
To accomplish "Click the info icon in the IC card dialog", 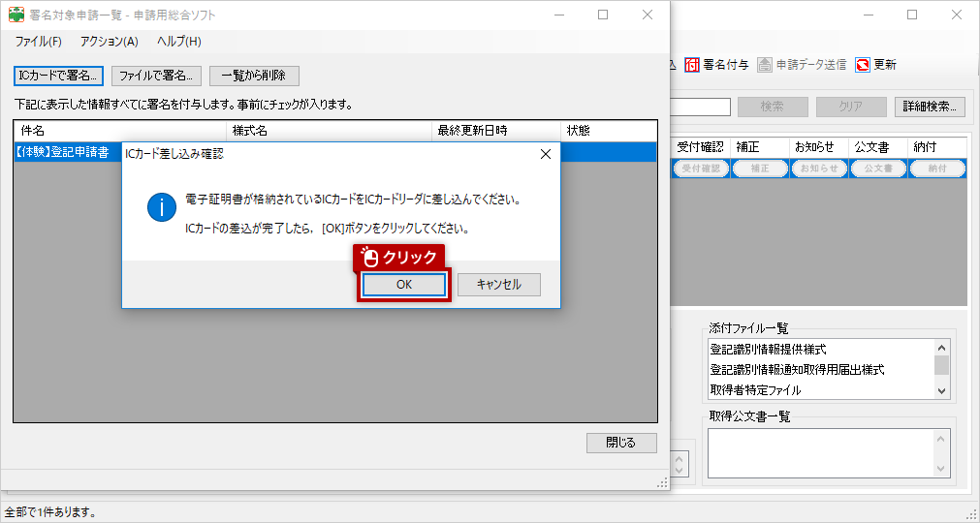I will pyautogui.click(x=161, y=207).
